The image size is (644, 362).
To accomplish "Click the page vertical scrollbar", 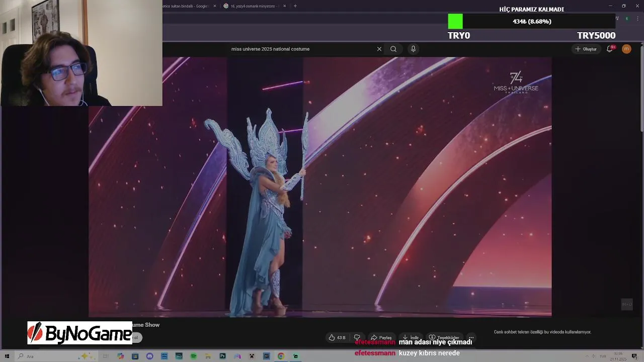I will [x=641, y=88].
